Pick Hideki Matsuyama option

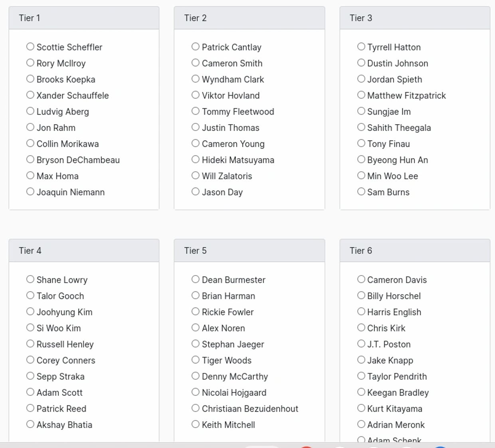[x=196, y=159]
